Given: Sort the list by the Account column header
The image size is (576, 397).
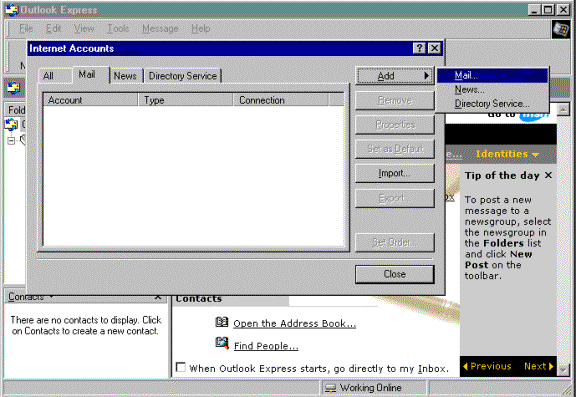Looking at the screenshot, I should [x=91, y=100].
